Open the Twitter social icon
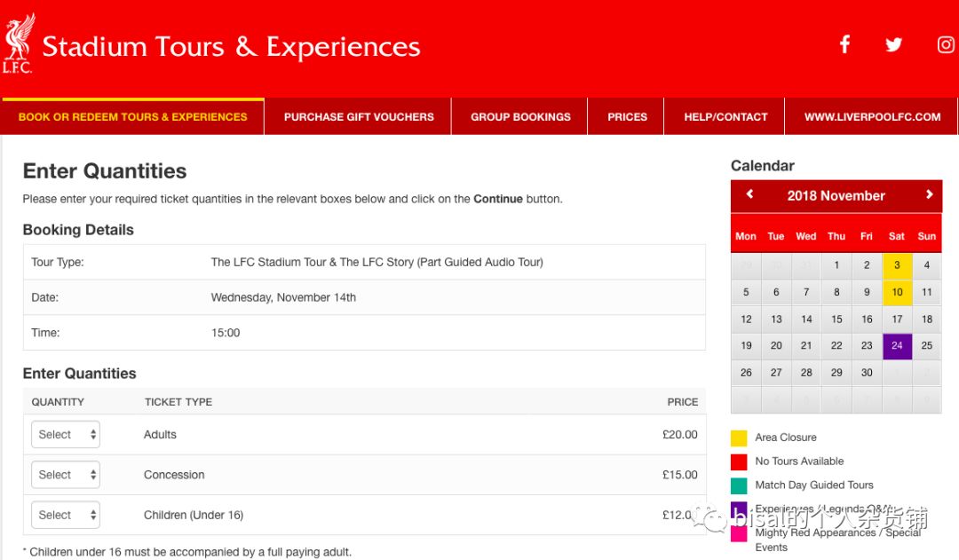959x560 pixels. [x=893, y=44]
